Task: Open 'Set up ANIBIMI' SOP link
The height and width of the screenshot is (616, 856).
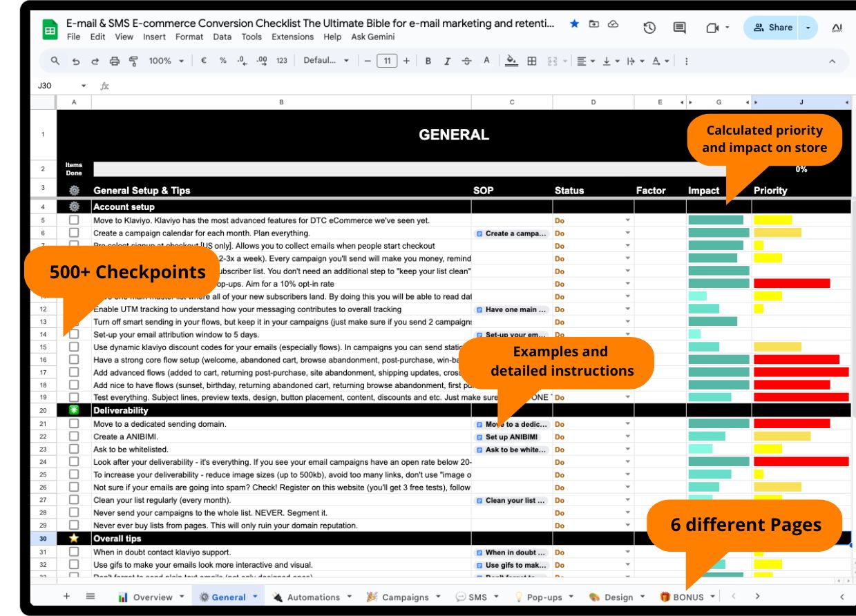Action: (511, 437)
